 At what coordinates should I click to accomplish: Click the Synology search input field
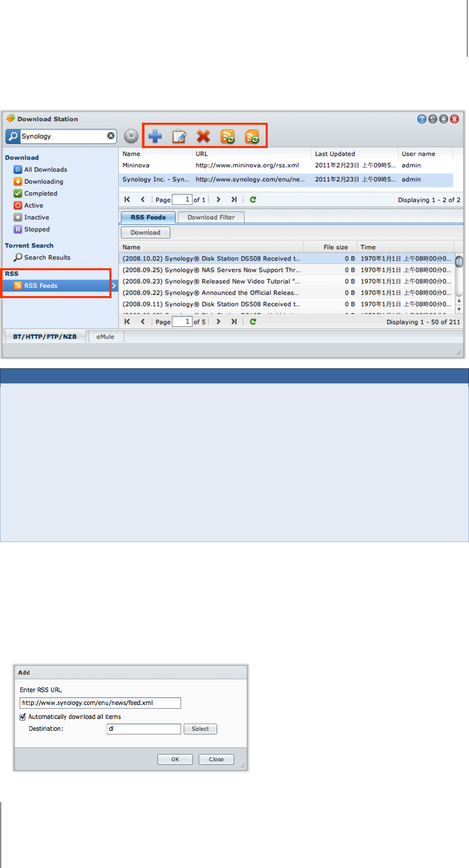click(x=63, y=136)
